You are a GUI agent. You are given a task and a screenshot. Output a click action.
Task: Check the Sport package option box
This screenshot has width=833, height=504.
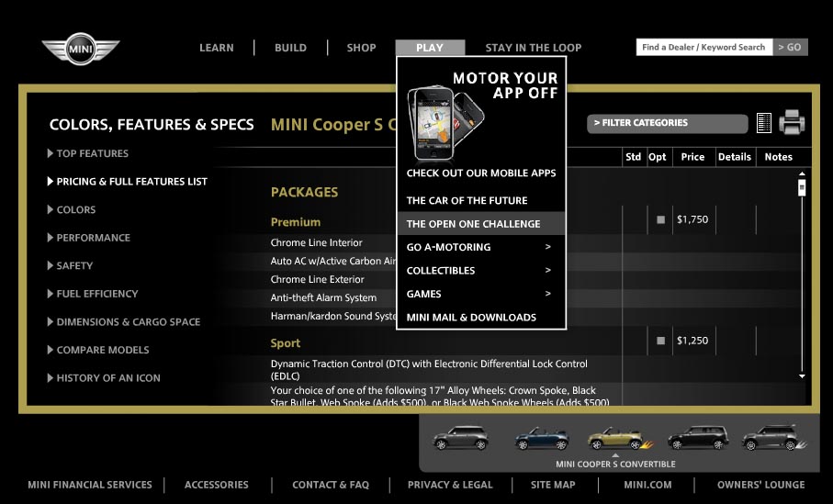pos(660,341)
